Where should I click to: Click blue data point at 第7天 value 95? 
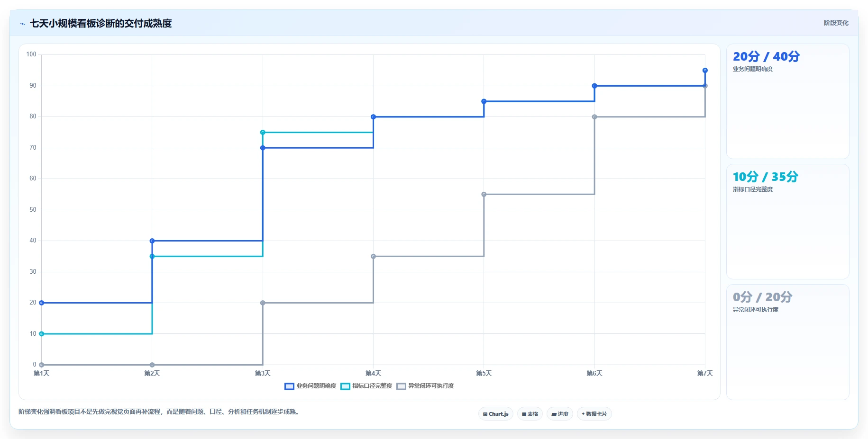coord(705,70)
